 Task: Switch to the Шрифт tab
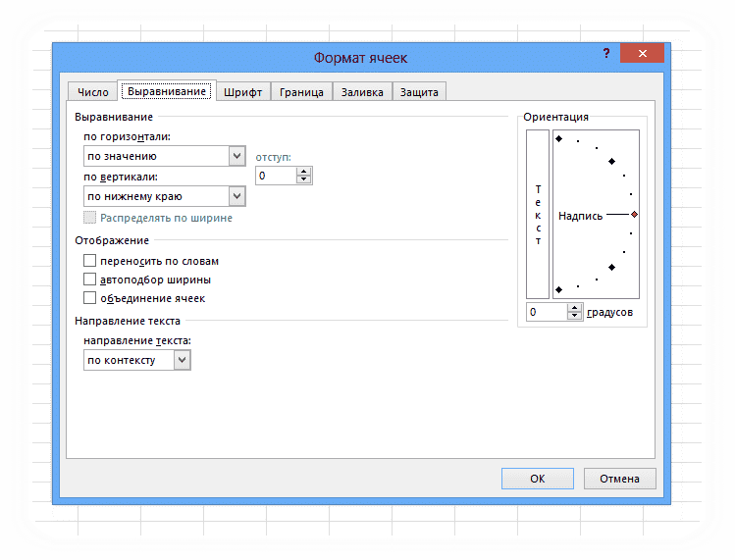242,92
